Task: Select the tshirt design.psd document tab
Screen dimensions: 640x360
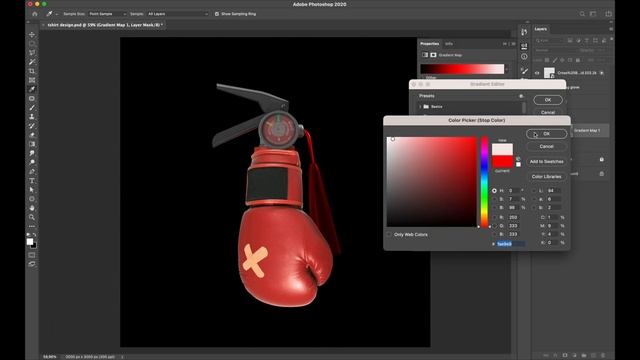Action: click(x=104, y=25)
